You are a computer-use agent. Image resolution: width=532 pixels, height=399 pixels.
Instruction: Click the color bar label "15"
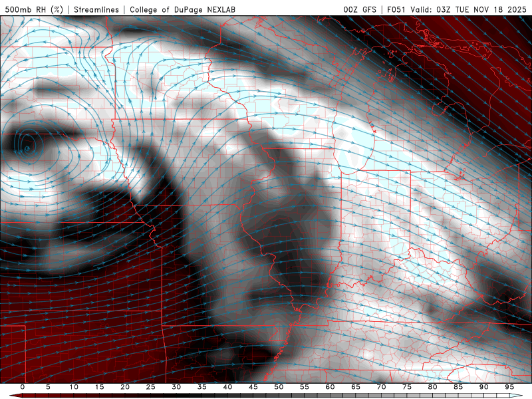pyautogui.click(x=99, y=387)
